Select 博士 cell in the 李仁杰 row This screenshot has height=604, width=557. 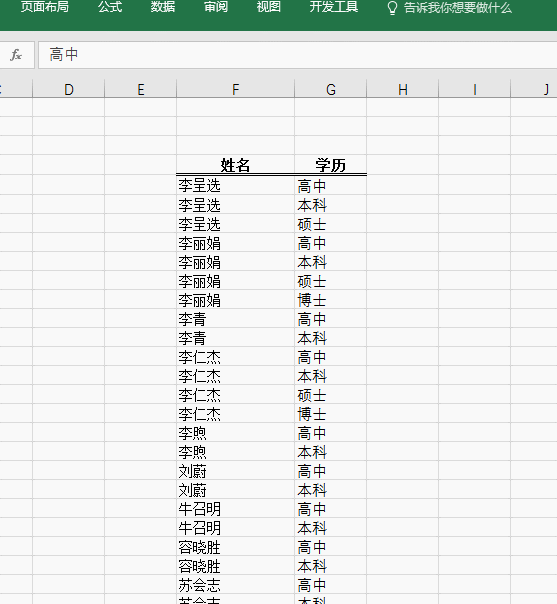click(x=331, y=413)
